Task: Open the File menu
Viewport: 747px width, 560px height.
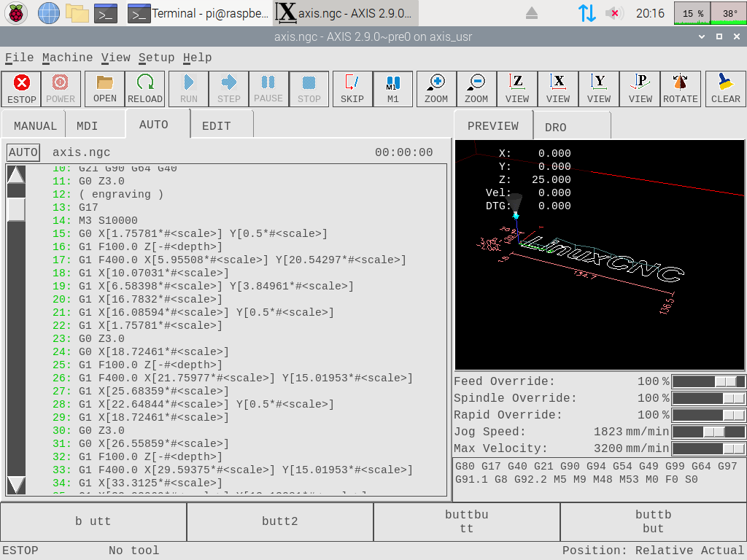Action: (x=19, y=58)
